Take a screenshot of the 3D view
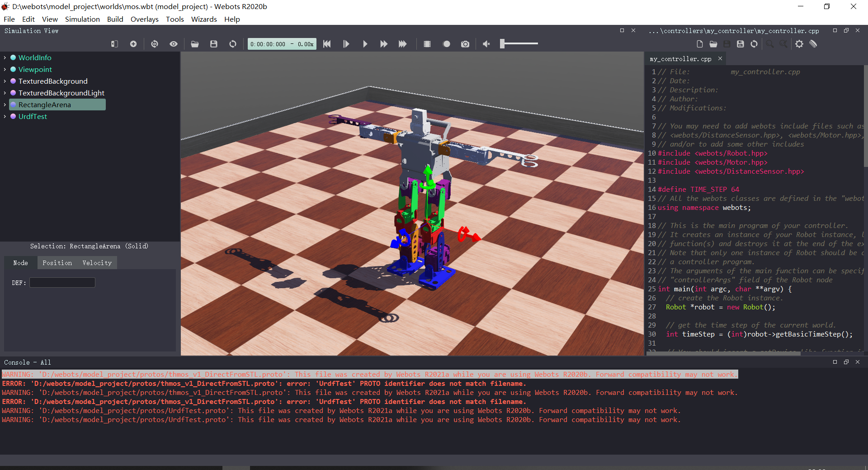This screenshot has width=868, height=470. [465, 44]
